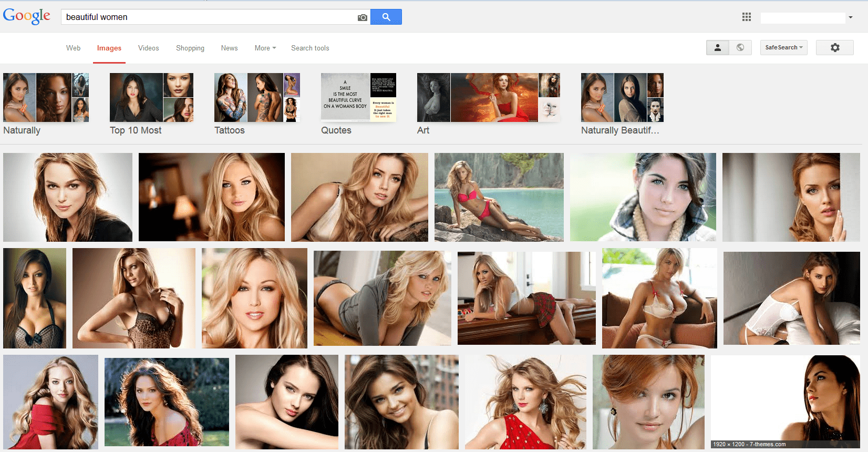Select the Tattoos category label
868x452 pixels.
click(x=230, y=130)
